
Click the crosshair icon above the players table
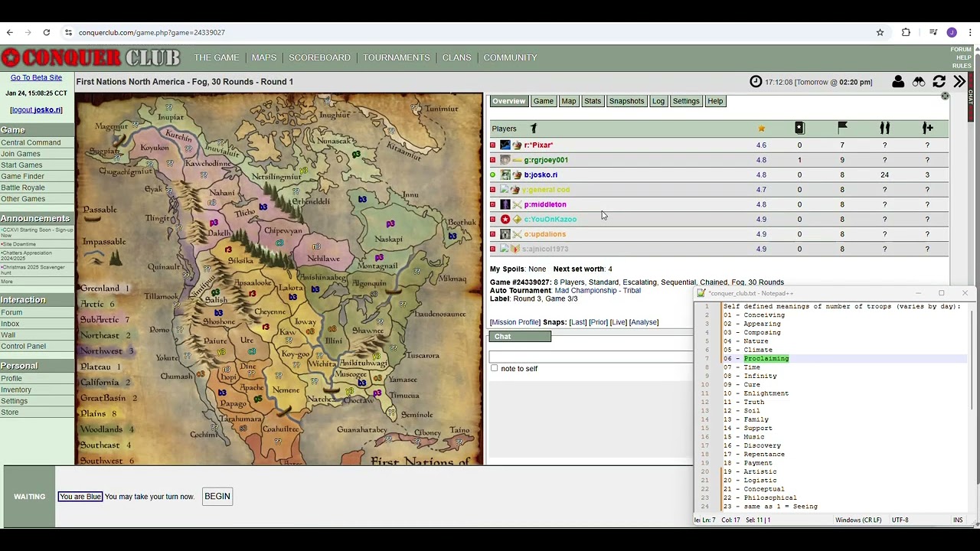click(945, 96)
